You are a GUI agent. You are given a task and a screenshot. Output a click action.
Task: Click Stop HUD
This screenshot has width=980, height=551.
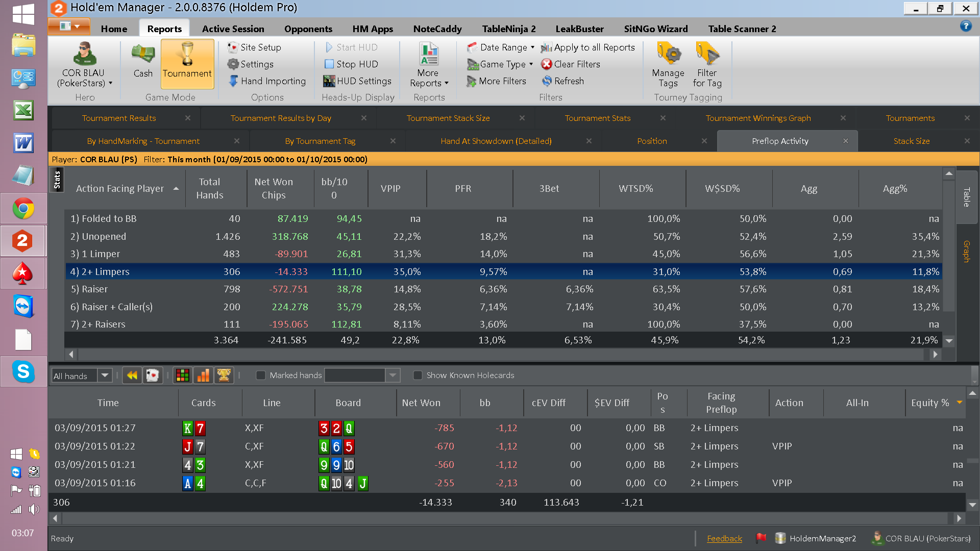351,64
